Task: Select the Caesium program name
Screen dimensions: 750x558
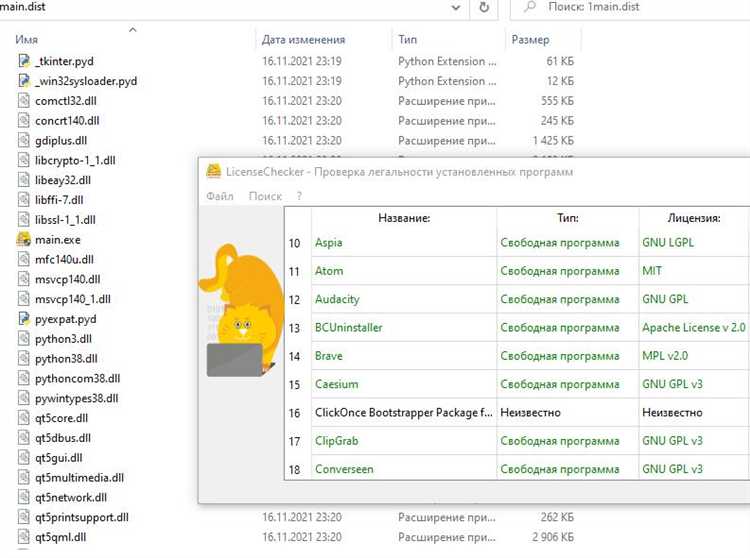Action: [336, 384]
